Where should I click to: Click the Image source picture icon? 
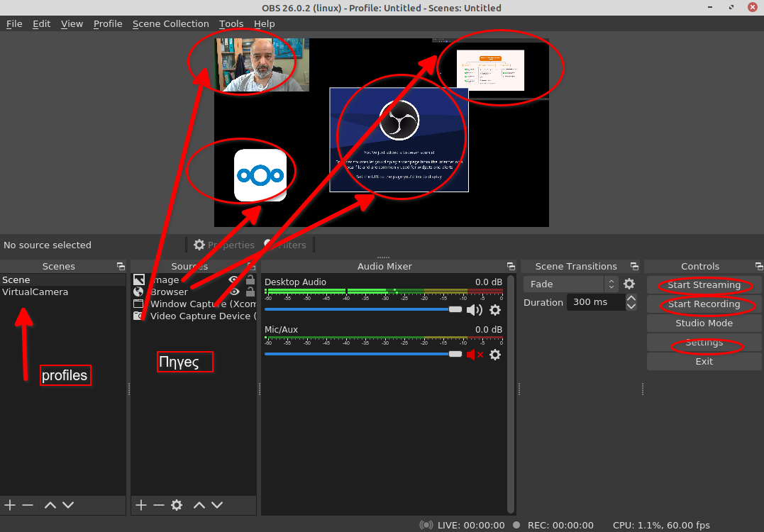pyautogui.click(x=139, y=279)
